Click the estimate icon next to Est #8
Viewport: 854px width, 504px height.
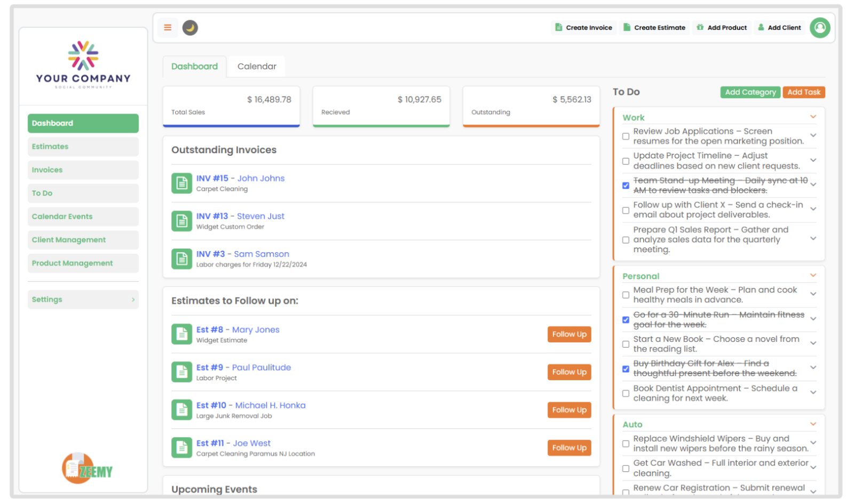[x=181, y=334]
